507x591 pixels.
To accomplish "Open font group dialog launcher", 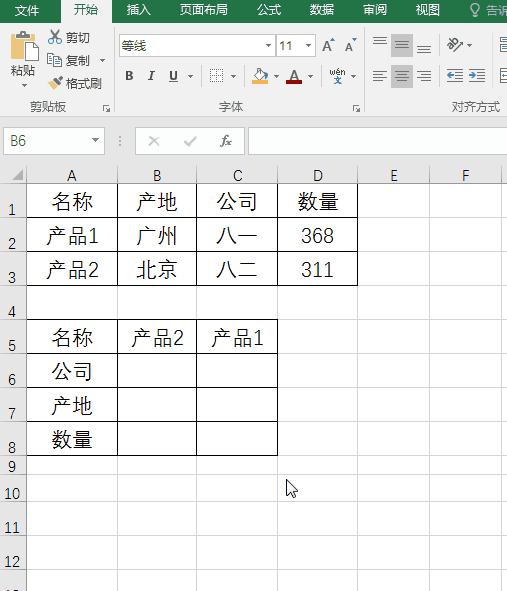I will coord(356,109).
